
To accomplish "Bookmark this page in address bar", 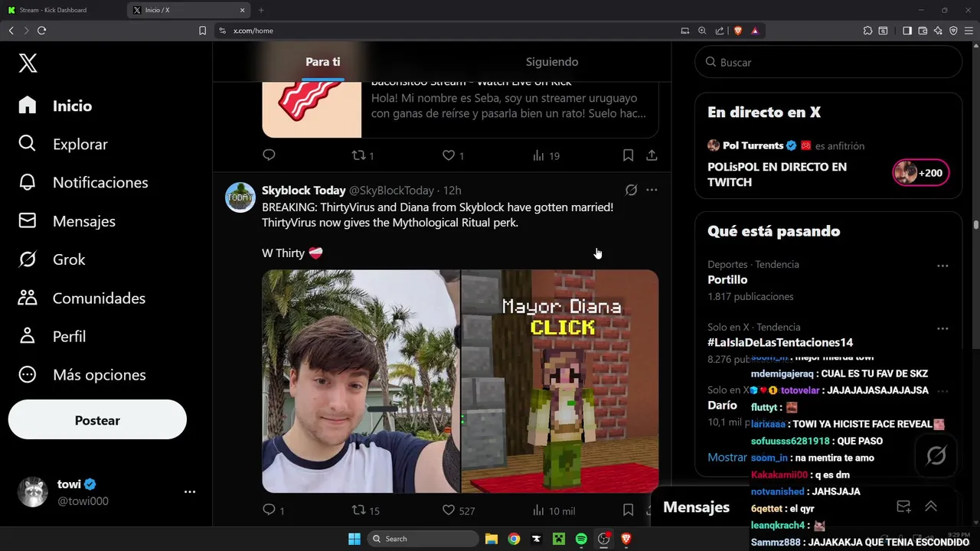I will 202,31.
